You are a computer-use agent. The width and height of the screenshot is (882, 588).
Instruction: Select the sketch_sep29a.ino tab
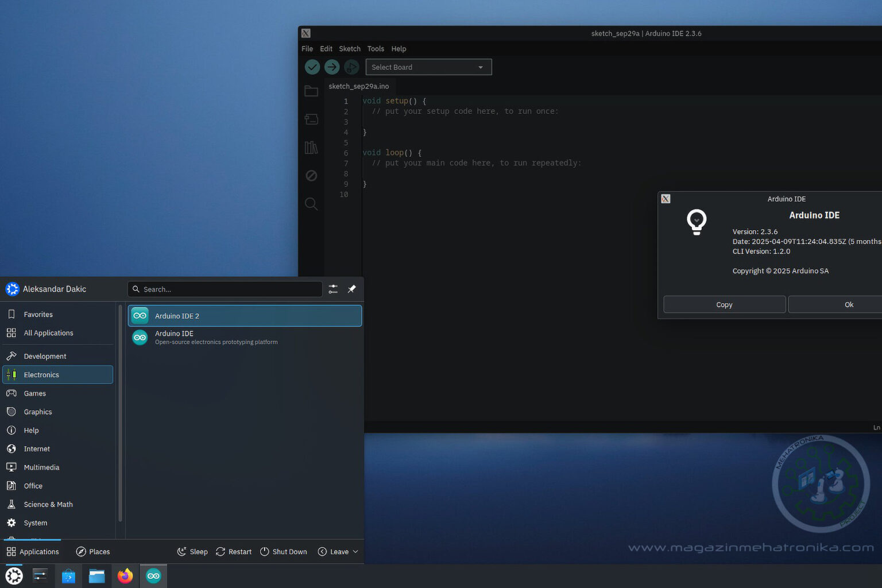pyautogui.click(x=359, y=86)
